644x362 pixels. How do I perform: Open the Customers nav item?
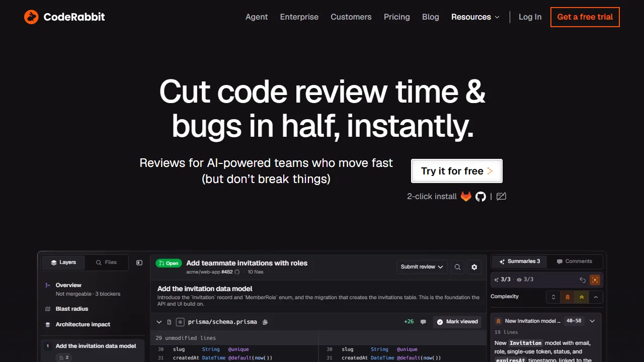[351, 17]
